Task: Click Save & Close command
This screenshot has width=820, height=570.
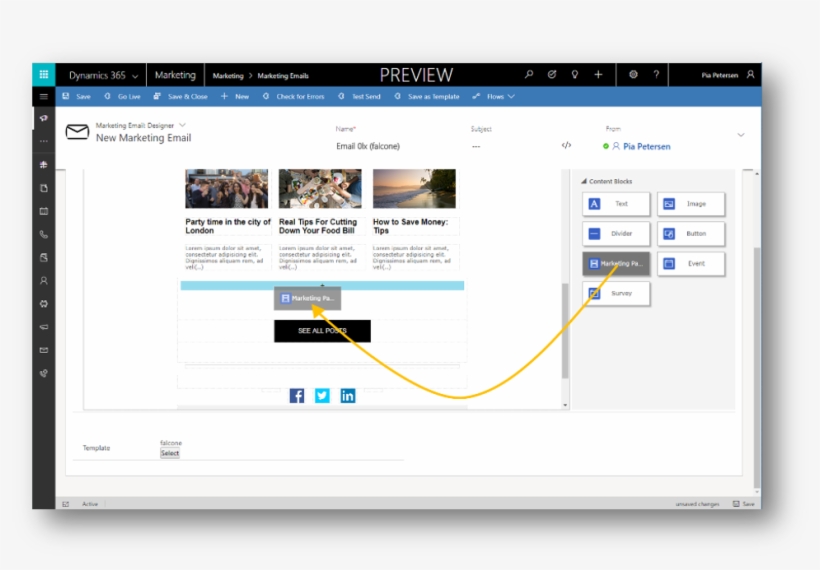Action: pyautogui.click(x=180, y=97)
